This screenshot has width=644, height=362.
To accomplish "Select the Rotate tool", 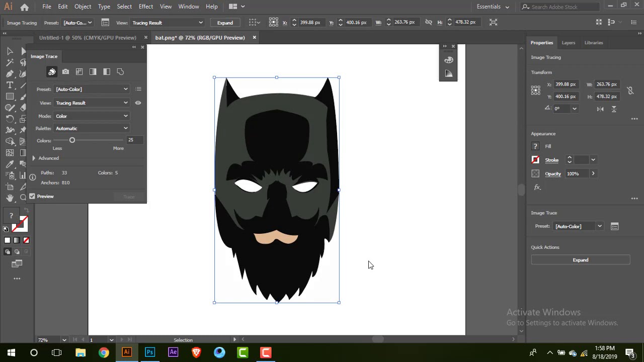I will pyautogui.click(x=10, y=119).
